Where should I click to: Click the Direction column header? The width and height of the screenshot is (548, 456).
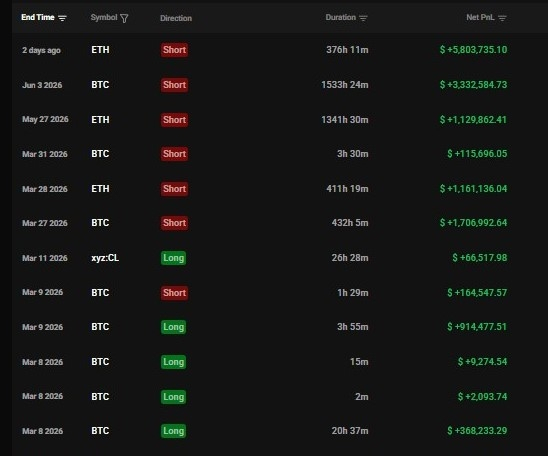(176, 18)
